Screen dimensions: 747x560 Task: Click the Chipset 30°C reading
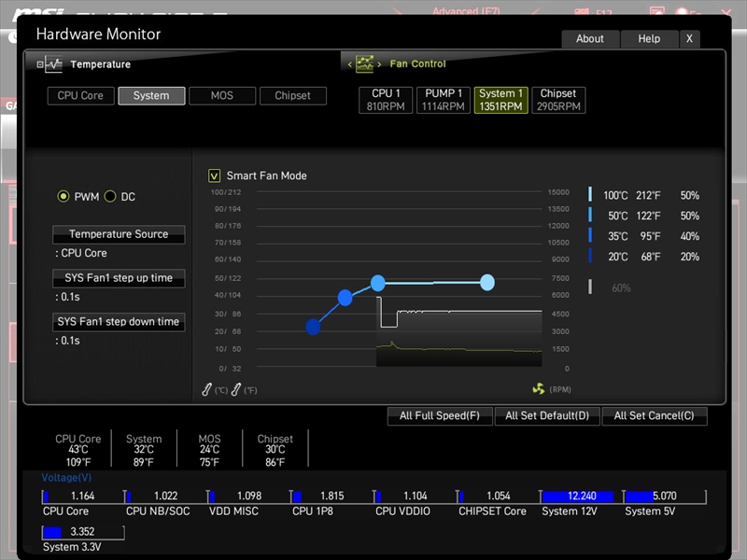click(275, 450)
